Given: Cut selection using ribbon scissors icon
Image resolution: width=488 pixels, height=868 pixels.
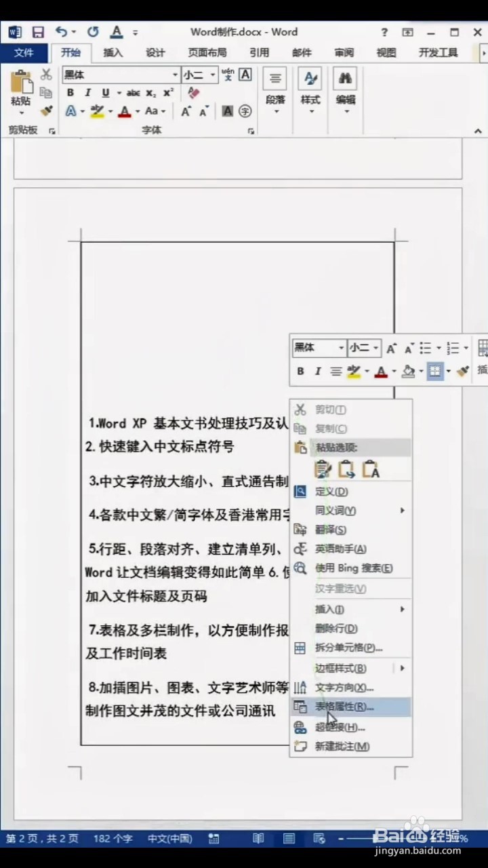Looking at the screenshot, I should coord(46,75).
